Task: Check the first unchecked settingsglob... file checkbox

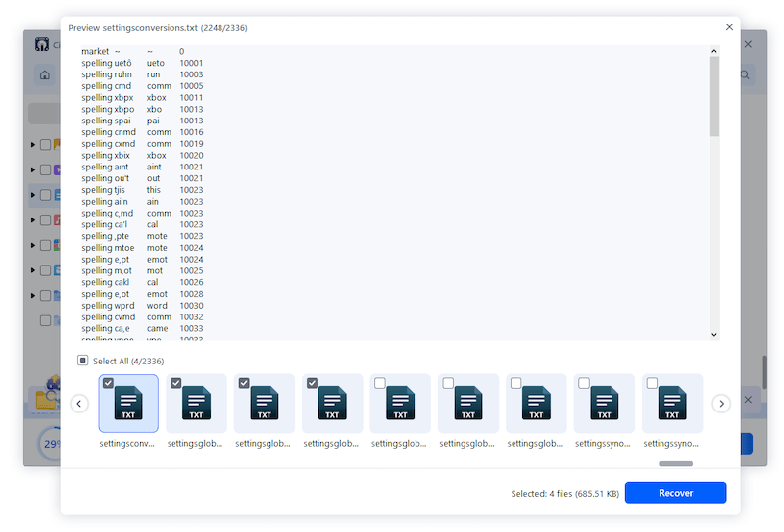Action: [x=379, y=383]
